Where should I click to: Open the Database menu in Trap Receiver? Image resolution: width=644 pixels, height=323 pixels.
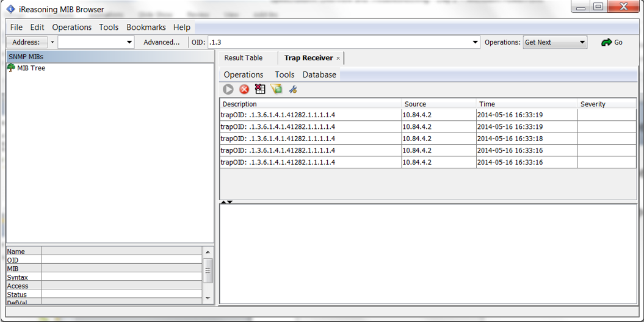tap(319, 74)
